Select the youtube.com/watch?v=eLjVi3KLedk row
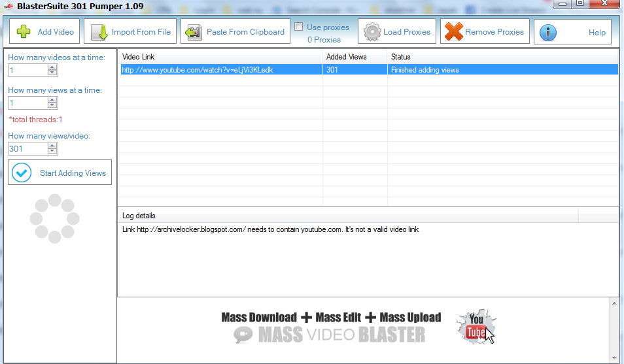Screen dimensions: 624x364 point(368,70)
